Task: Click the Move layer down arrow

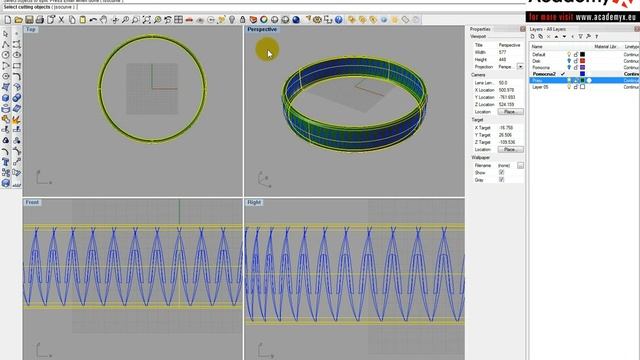Action: [x=564, y=36]
